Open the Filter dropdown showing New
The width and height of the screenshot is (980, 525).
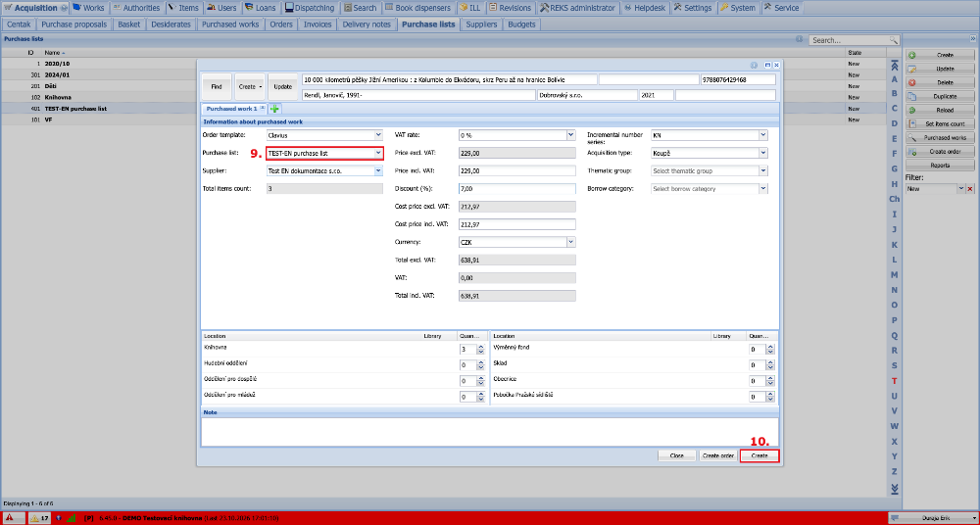coord(961,189)
